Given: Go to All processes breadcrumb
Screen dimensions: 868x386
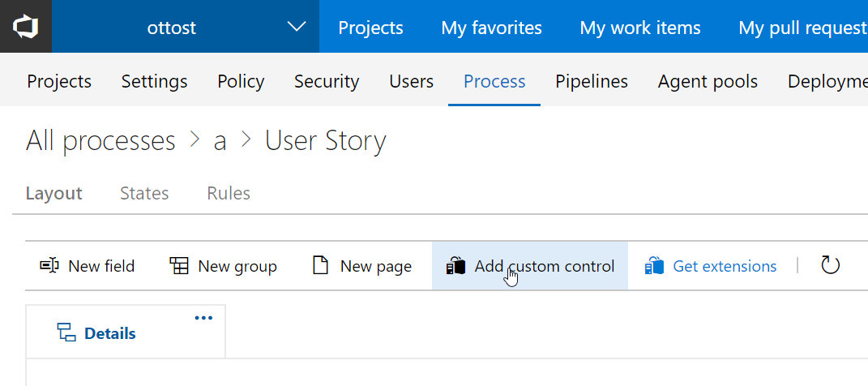Looking at the screenshot, I should coord(100,141).
